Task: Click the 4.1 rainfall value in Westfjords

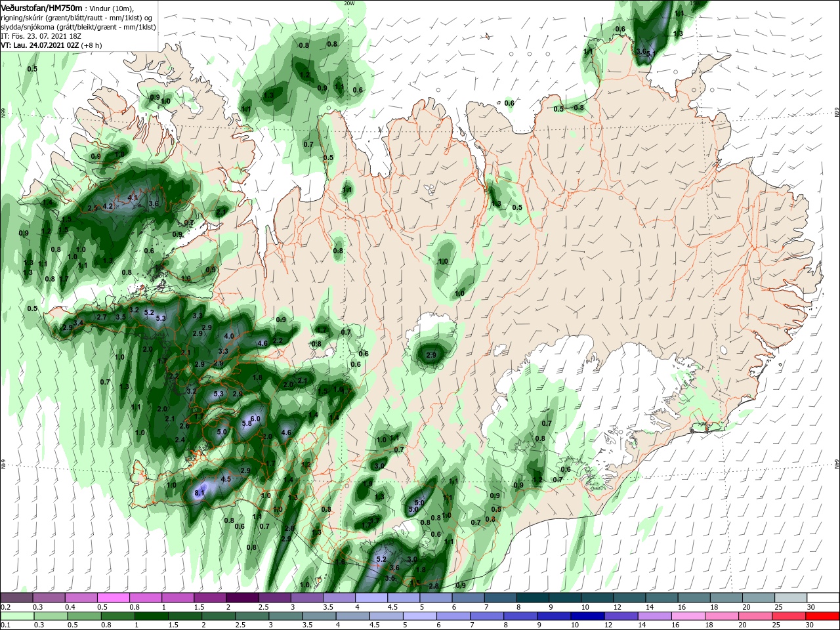Action: click(x=133, y=198)
